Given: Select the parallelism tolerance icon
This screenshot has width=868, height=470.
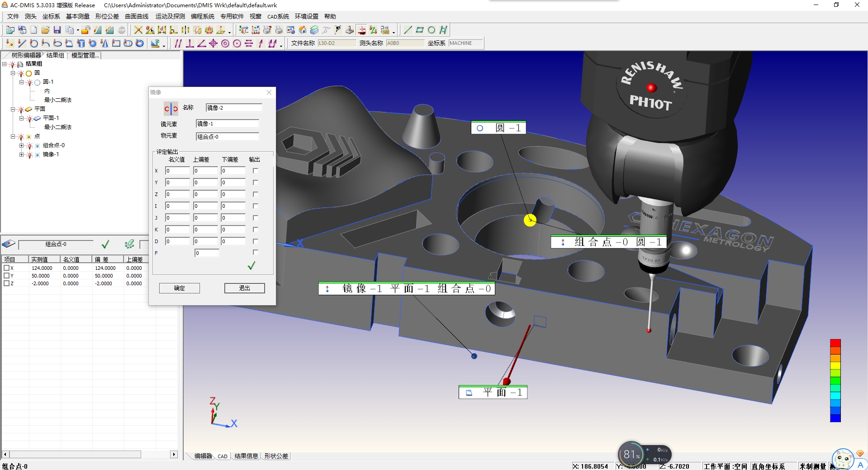Looking at the screenshot, I should coord(178,43).
